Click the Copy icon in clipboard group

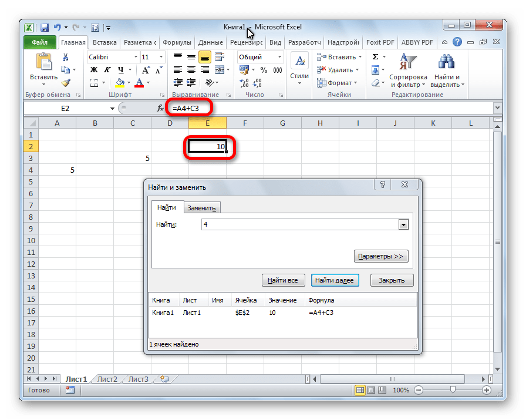(x=65, y=70)
